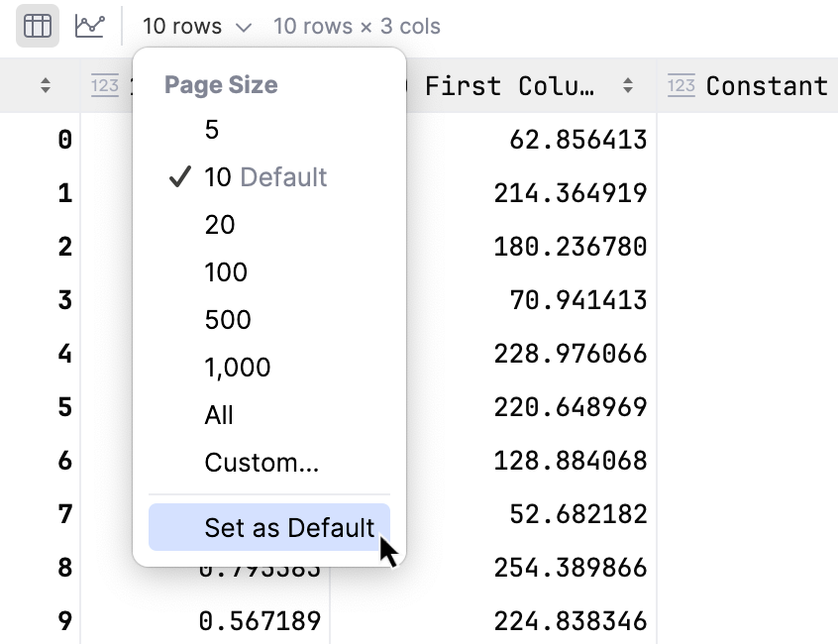Select page size 100
Image resolution: width=838 pixels, height=644 pixels.
click(x=228, y=272)
